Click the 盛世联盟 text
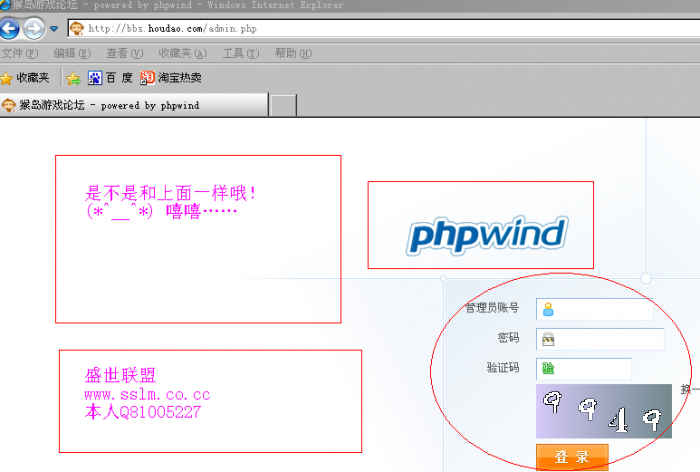Viewport: 700px width, 472px height. tap(120, 376)
